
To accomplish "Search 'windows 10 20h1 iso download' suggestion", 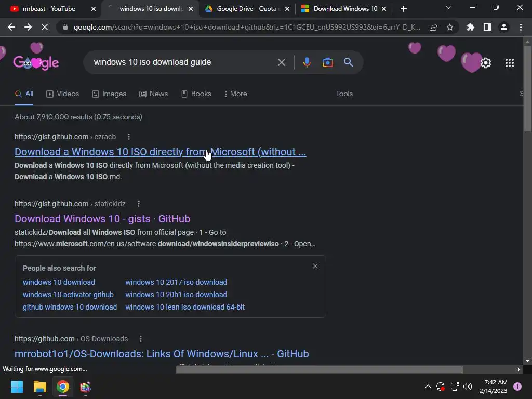I will [x=176, y=295].
